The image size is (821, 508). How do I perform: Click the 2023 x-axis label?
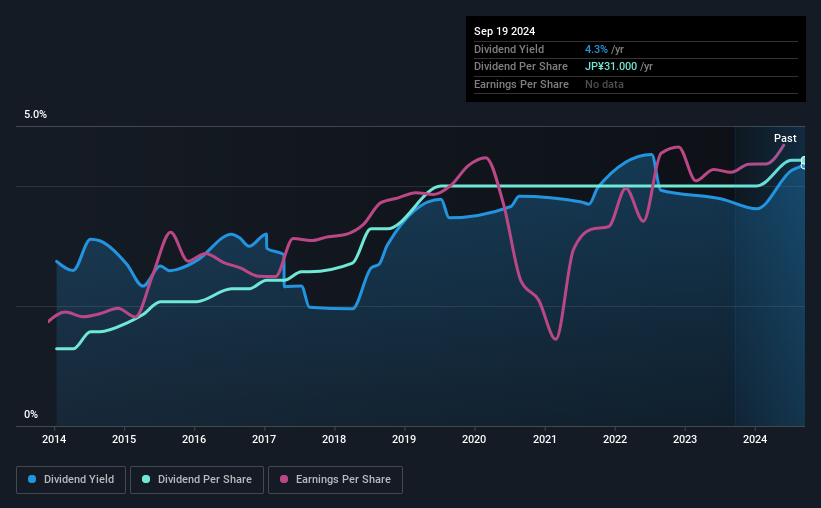685,439
